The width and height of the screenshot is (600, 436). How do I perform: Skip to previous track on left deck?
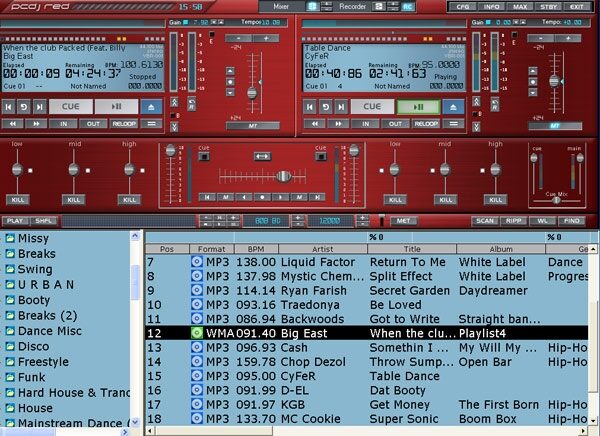tap(8, 107)
